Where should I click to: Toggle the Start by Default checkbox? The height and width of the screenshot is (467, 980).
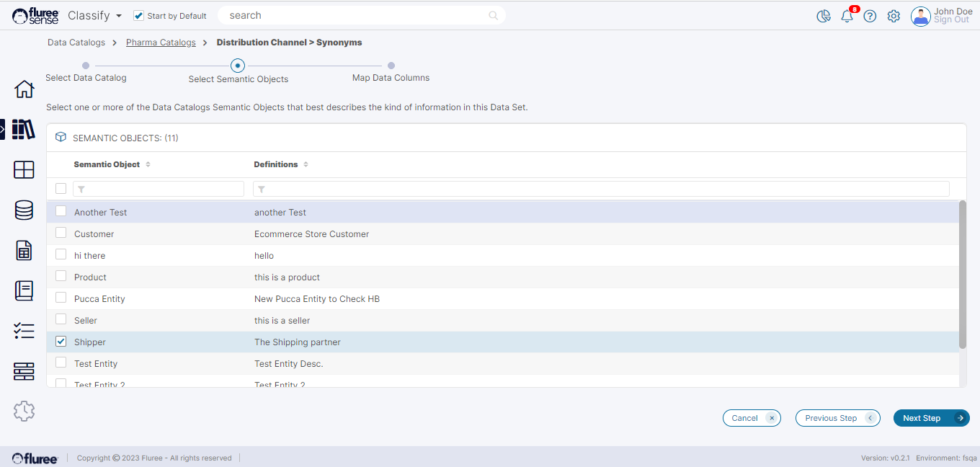coord(139,16)
